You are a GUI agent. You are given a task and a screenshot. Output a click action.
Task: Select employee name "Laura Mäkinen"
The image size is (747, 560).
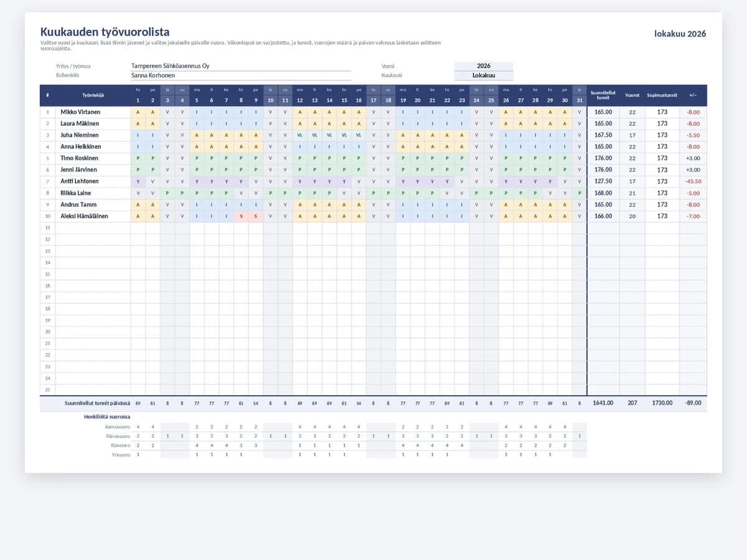[x=80, y=123]
